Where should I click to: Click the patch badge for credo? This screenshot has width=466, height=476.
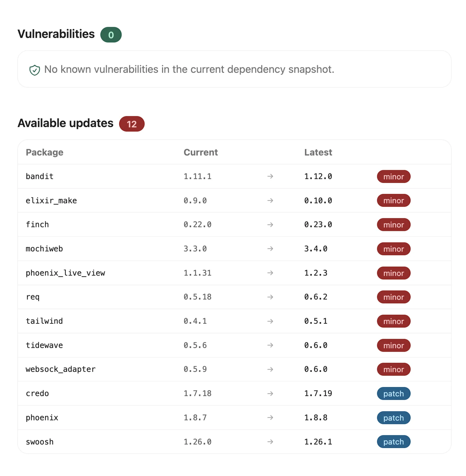(393, 394)
